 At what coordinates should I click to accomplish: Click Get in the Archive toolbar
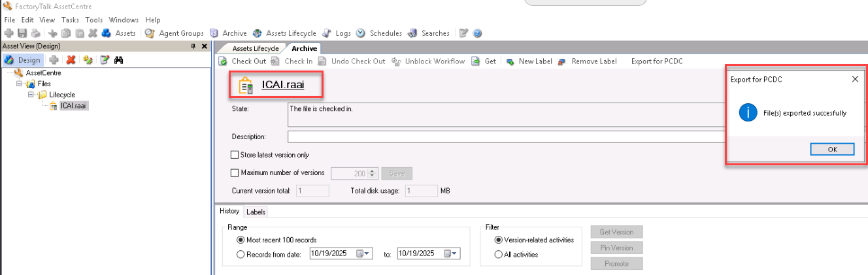point(484,61)
